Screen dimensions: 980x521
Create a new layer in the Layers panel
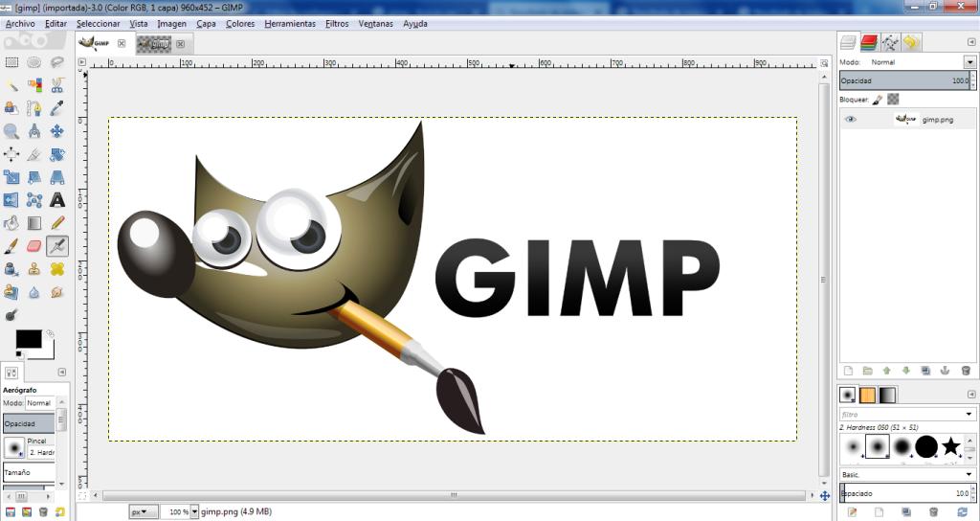pyautogui.click(x=848, y=371)
